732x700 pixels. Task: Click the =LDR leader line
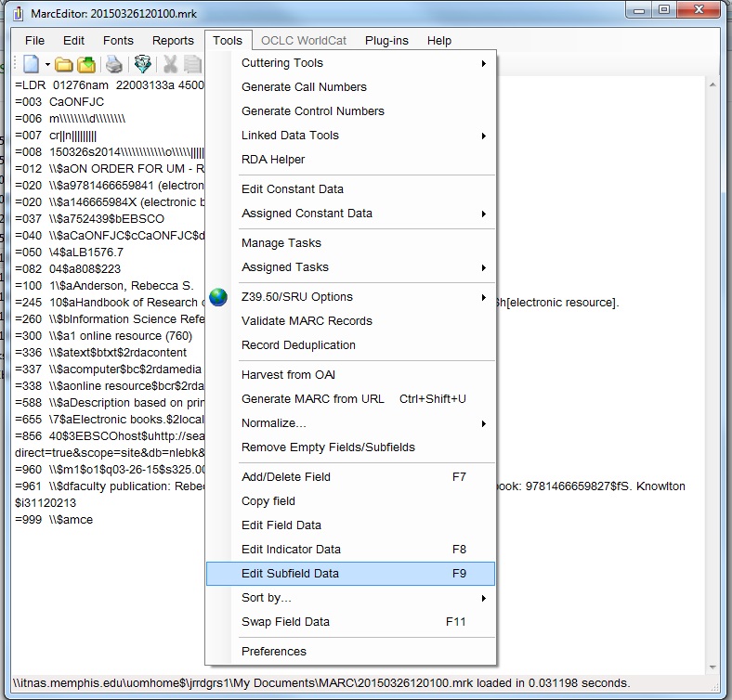(110, 85)
